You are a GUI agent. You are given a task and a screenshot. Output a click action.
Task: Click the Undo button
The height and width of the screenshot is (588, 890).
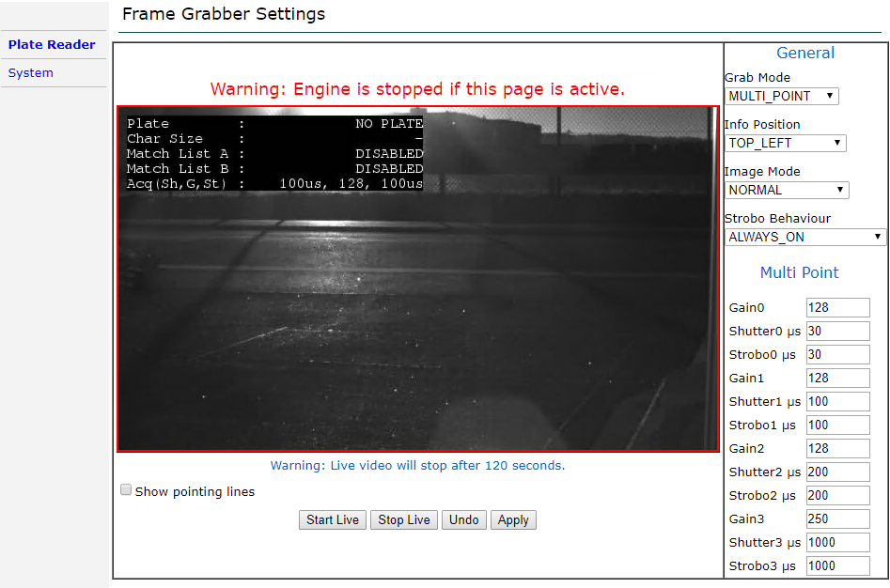point(464,519)
